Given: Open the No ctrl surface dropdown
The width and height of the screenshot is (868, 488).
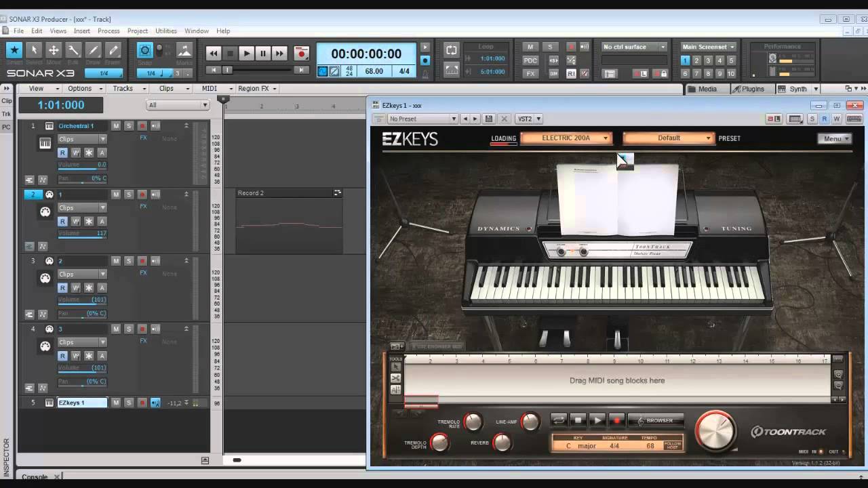Looking at the screenshot, I should (635, 47).
